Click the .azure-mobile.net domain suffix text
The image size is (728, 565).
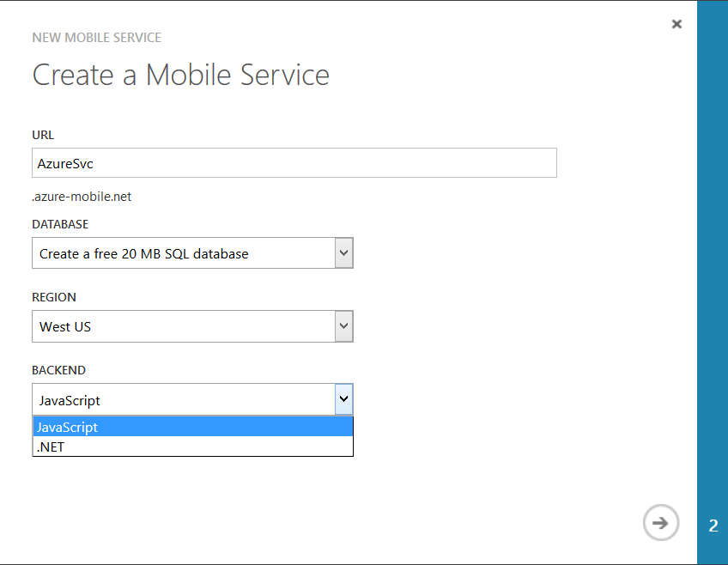pos(82,197)
